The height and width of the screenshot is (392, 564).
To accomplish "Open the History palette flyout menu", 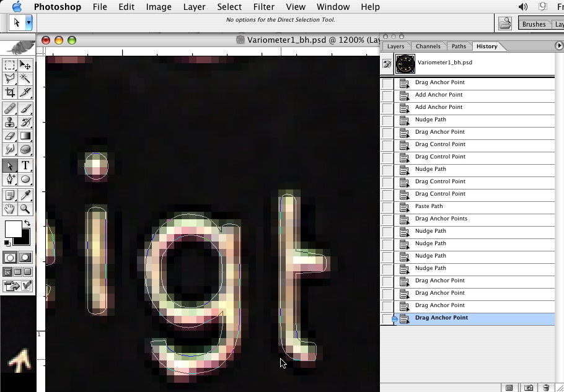I will click(x=559, y=46).
